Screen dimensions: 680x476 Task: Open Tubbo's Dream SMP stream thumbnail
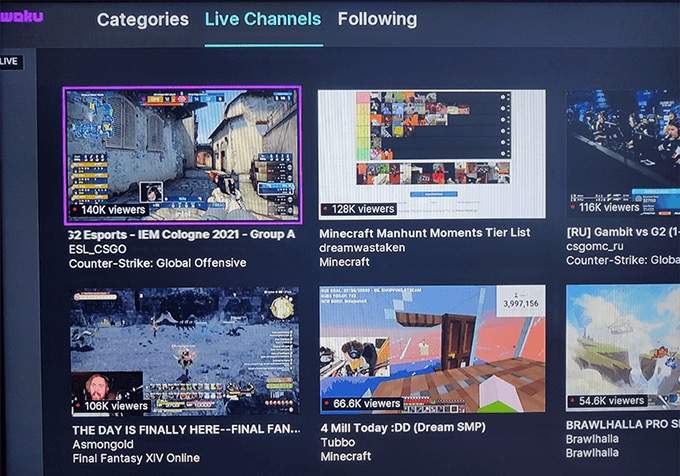(x=432, y=349)
